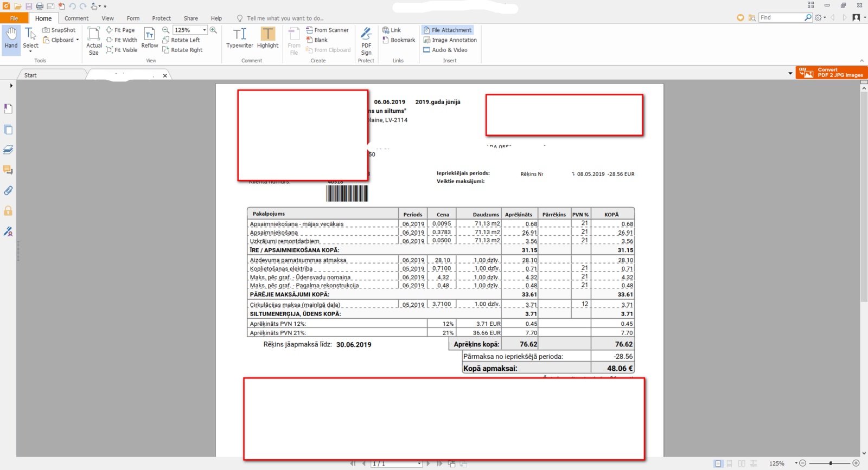Open the attachments panel paperclip icon

click(x=8, y=190)
